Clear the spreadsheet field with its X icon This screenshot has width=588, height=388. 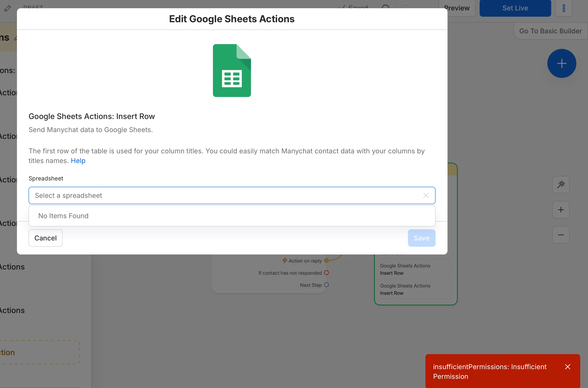pyautogui.click(x=426, y=195)
